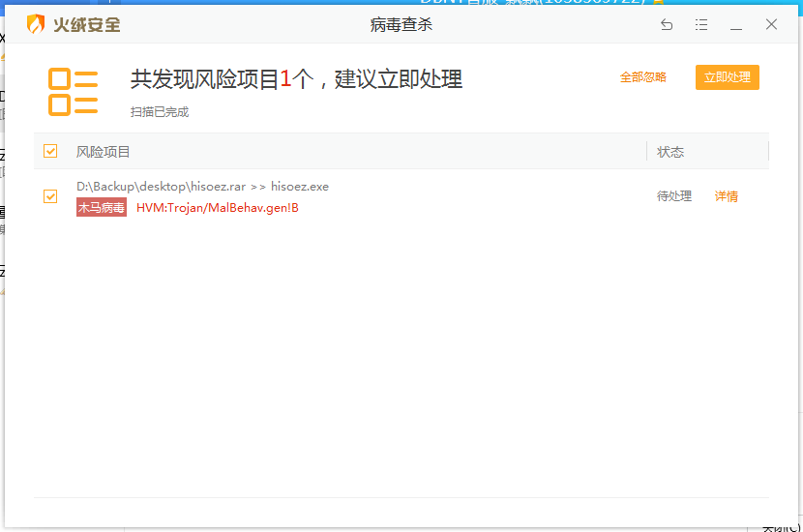Click the risk count summary headline

(296, 79)
